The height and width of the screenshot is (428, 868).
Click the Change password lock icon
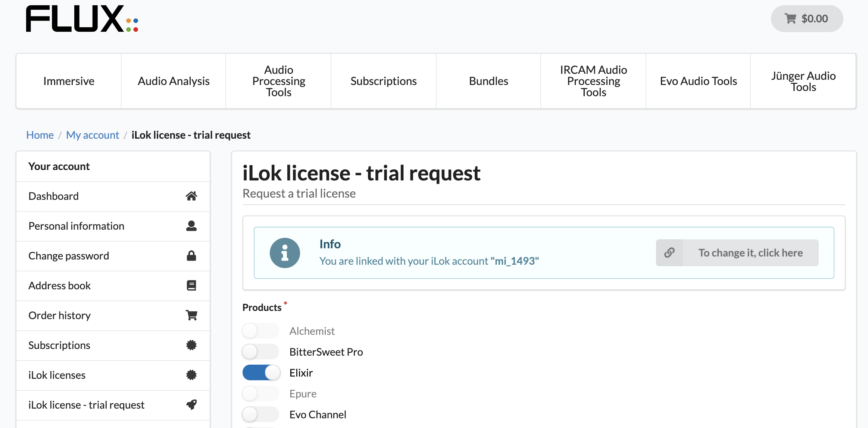[191, 256]
